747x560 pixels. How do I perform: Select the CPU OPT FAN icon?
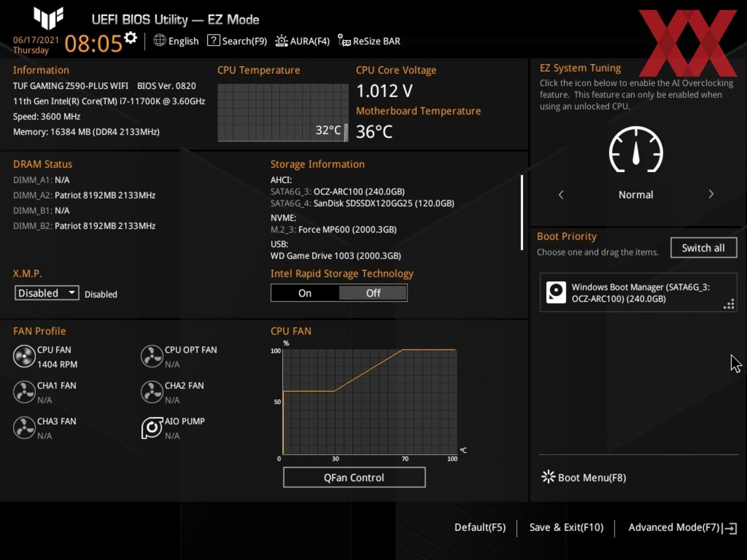tap(152, 356)
